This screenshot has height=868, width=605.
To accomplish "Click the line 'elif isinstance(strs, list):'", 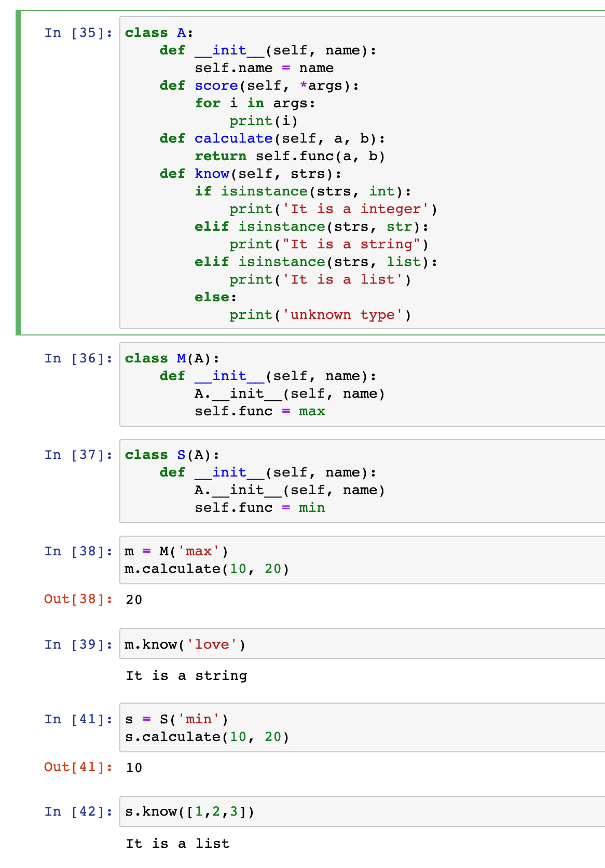I will 317,262.
